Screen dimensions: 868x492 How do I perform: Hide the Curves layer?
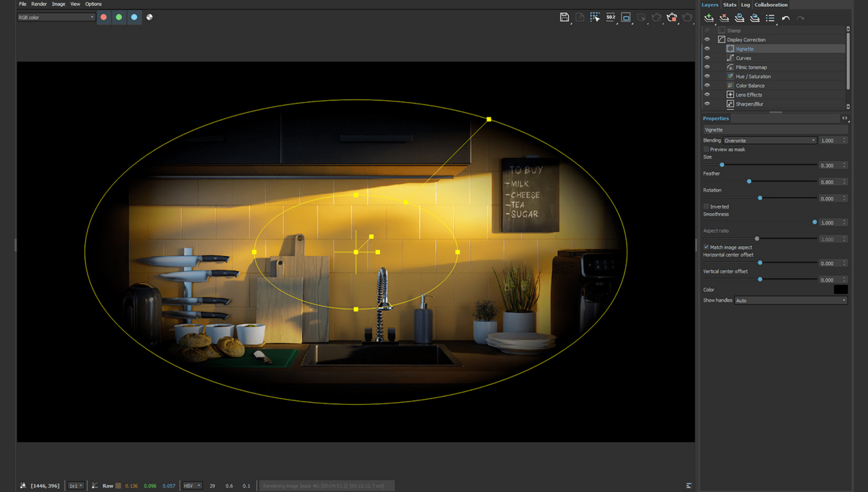click(x=707, y=57)
